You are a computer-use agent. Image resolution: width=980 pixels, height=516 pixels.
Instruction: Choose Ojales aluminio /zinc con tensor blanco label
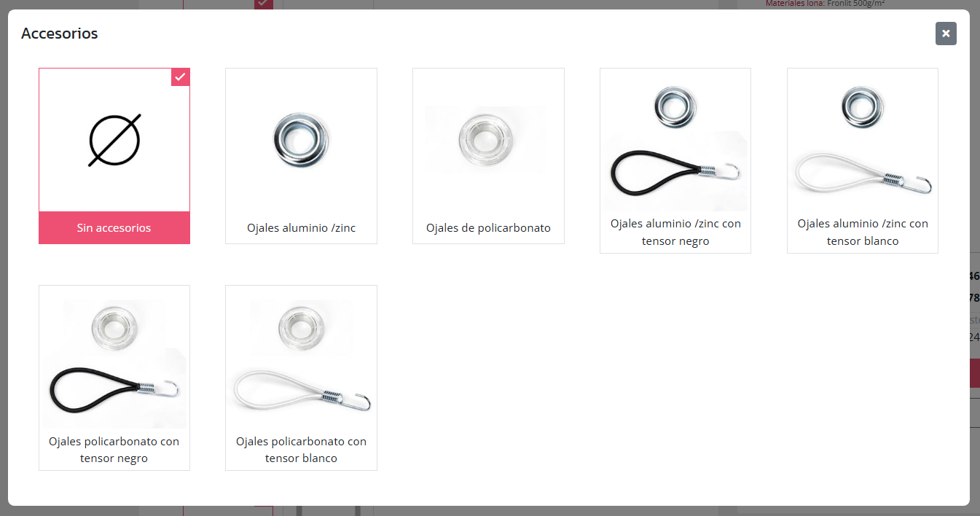pyautogui.click(x=863, y=232)
